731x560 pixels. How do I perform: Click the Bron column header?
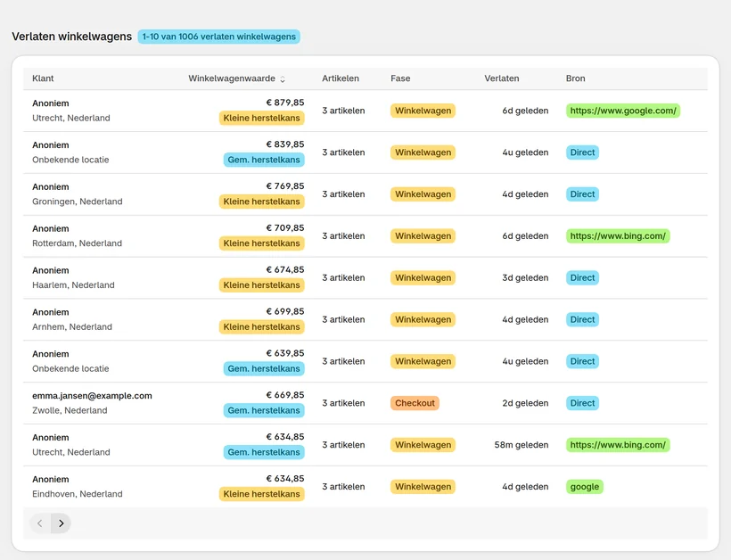(x=575, y=78)
